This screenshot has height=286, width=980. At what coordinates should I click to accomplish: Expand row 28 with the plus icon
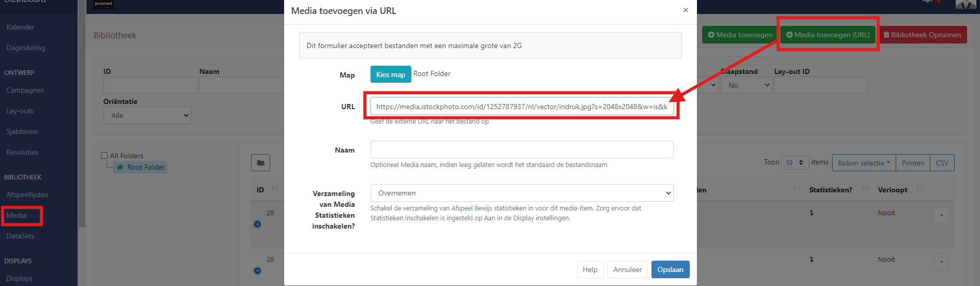[x=257, y=270]
